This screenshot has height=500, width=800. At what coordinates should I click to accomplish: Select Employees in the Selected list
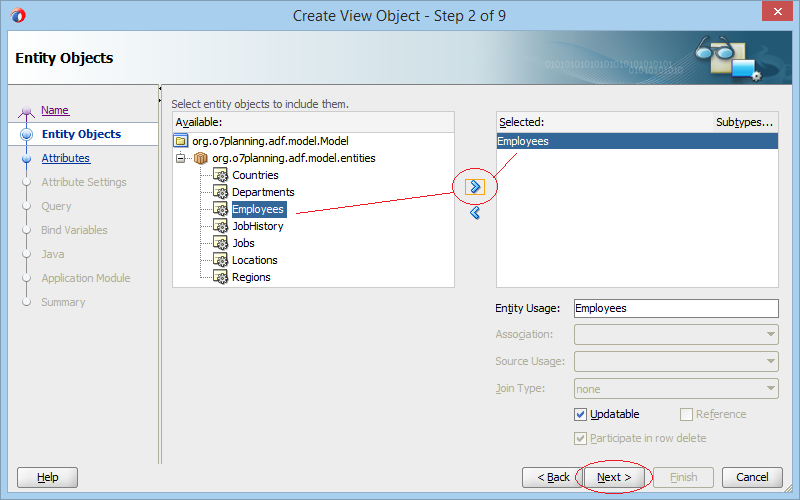(637, 141)
